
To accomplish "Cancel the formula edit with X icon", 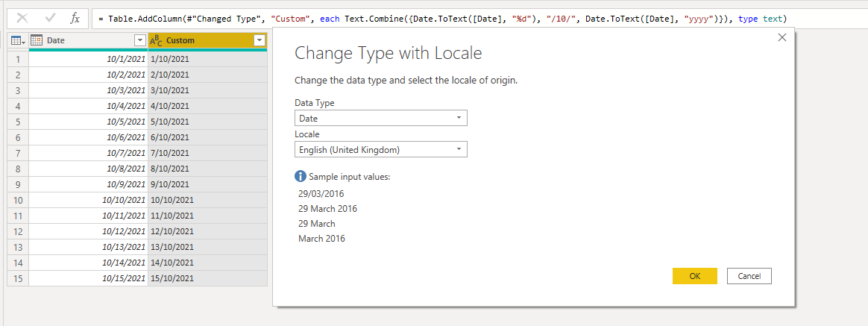I will 22,18.
